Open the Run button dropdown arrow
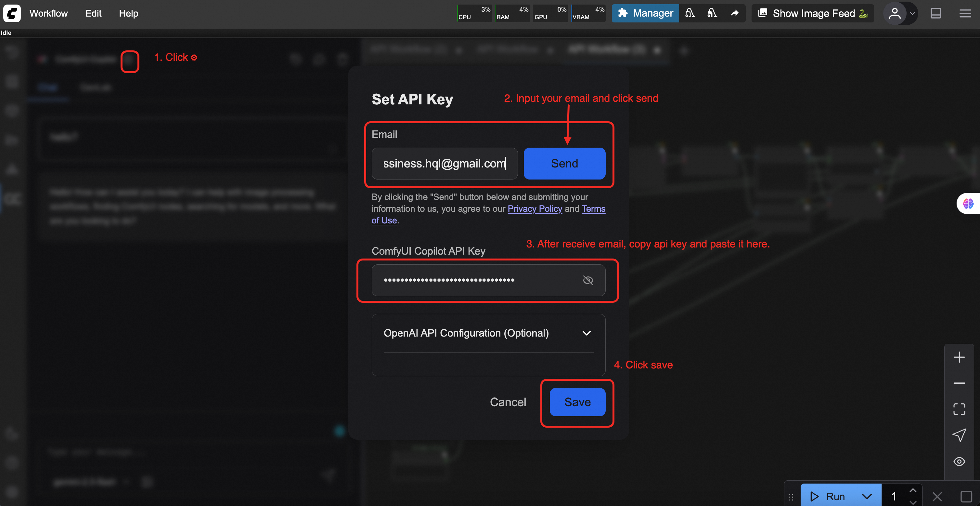980x506 pixels. click(x=867, y=496)
